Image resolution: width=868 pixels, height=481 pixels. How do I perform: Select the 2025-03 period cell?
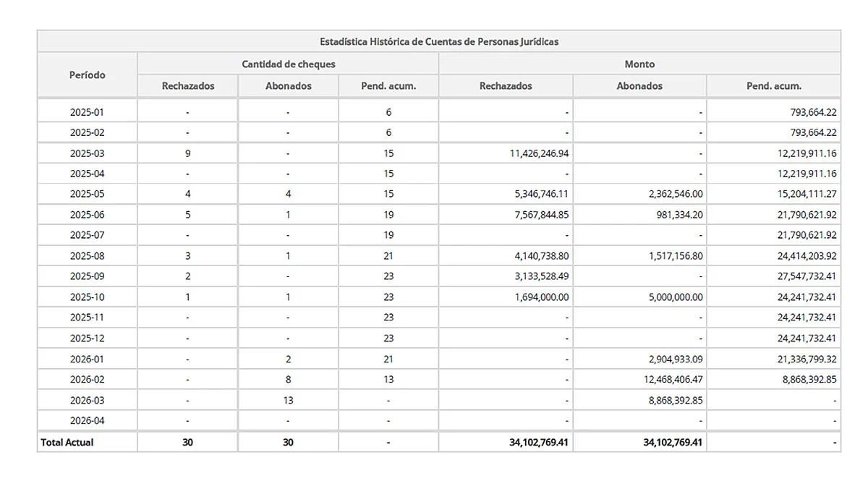tap(87, 153)
